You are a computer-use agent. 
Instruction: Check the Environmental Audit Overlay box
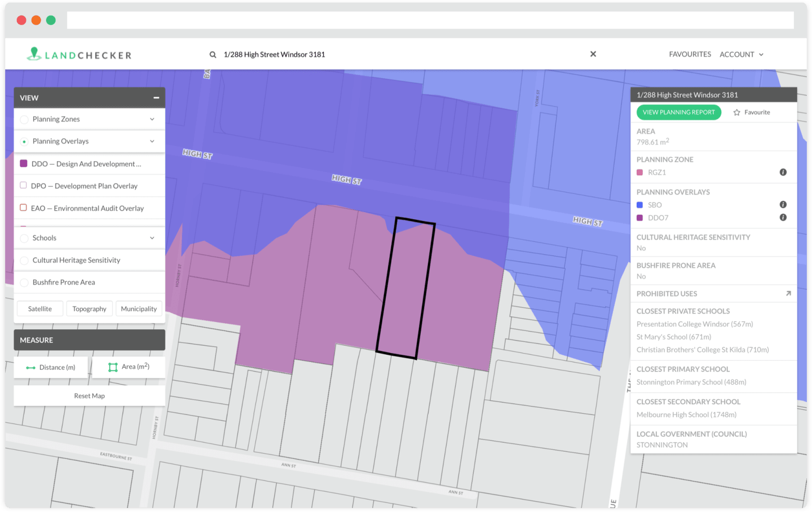tap(23, 207)
